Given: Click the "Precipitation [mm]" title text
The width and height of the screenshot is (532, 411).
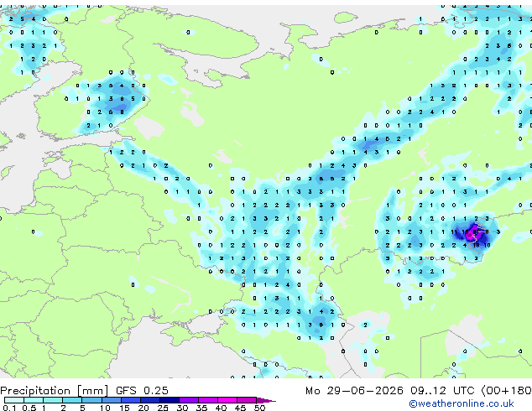Looking at the screenshot, I should point(55,391).
